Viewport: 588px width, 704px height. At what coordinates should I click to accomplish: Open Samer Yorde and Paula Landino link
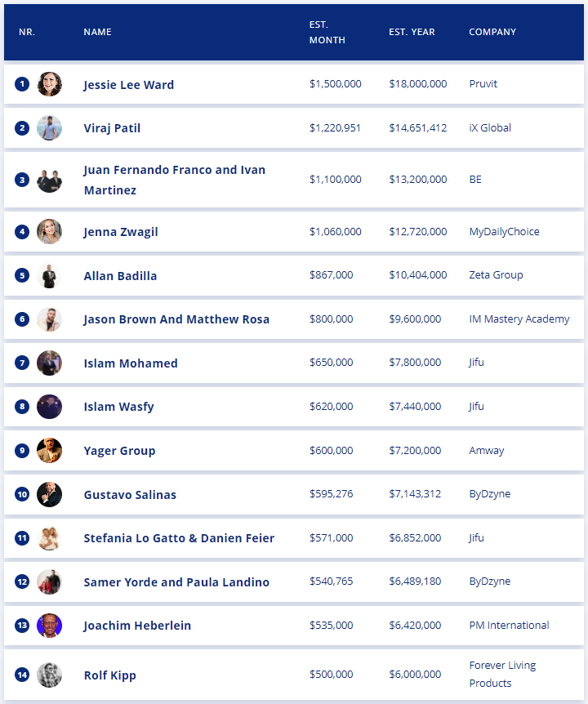176,581
